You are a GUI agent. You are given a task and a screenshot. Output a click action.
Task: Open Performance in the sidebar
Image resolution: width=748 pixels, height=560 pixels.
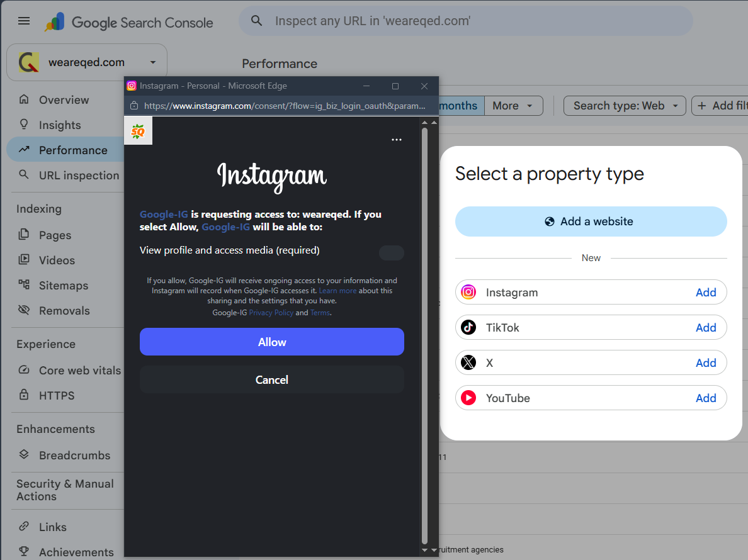(65, 150)
